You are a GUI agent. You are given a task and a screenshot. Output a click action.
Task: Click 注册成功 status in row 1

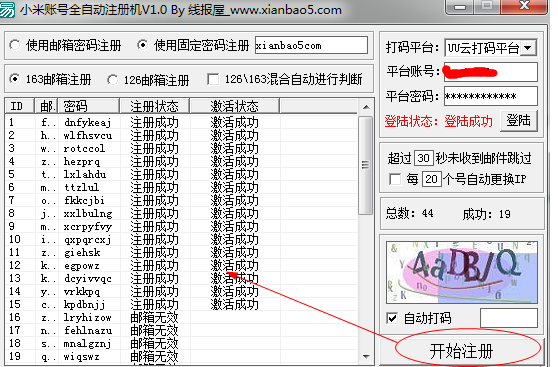tap(154, 122)
